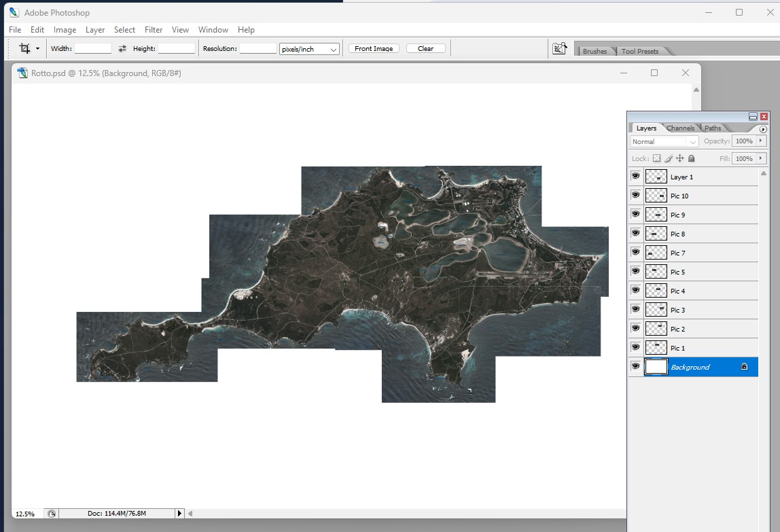Click the status bar icon next to zoom percentage
Screen dimensions: 780x532
pos(52,514)
